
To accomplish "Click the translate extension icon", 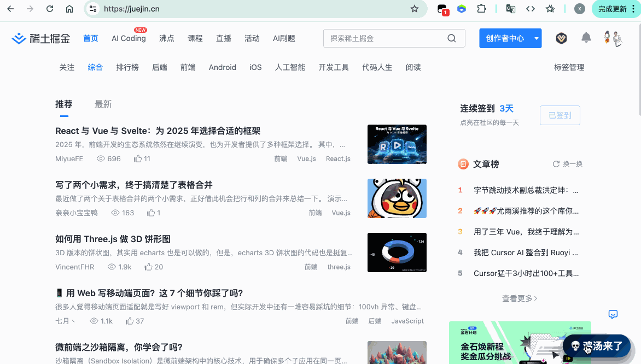I will click(511, 9).
